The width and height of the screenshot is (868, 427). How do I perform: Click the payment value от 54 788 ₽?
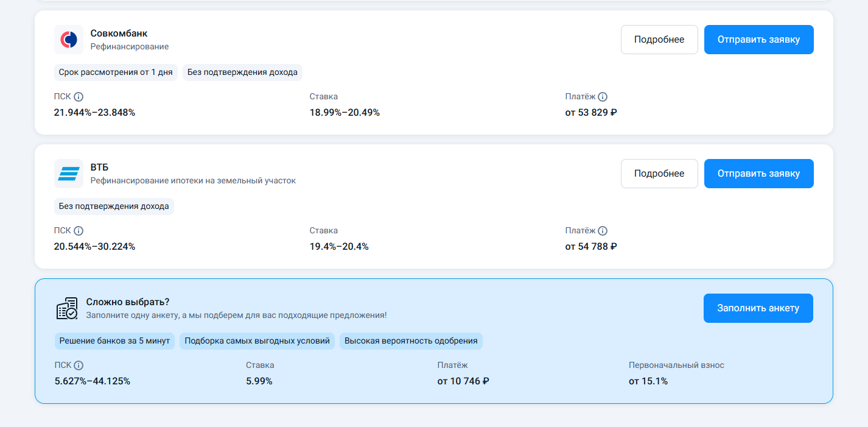point(591,247)
